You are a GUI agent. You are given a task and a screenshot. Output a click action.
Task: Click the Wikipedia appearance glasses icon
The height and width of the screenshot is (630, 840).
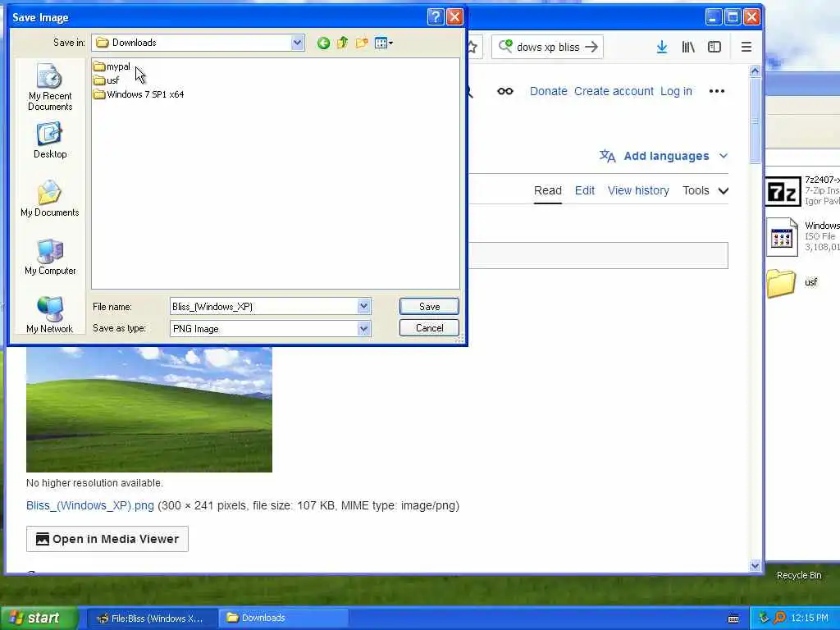505,92
